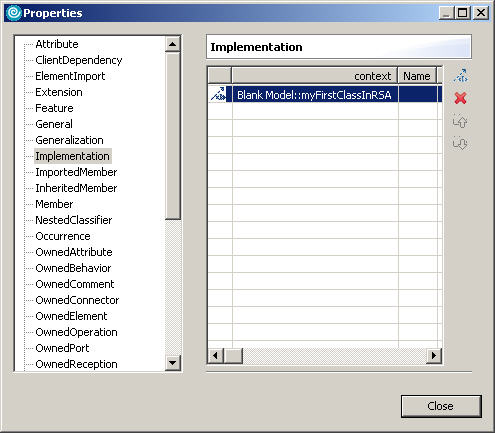Viewport: 495px width, 433px height.
Task: Select ClientDependency in the list
Action: click(x=79, y=60)
